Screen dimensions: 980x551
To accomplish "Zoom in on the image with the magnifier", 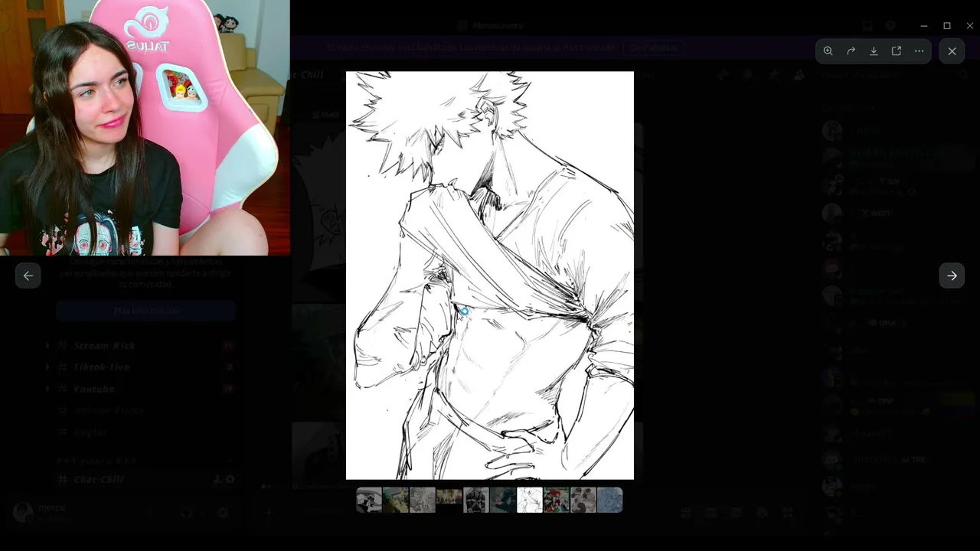I will pyautogui.click(x=828, y=51).
